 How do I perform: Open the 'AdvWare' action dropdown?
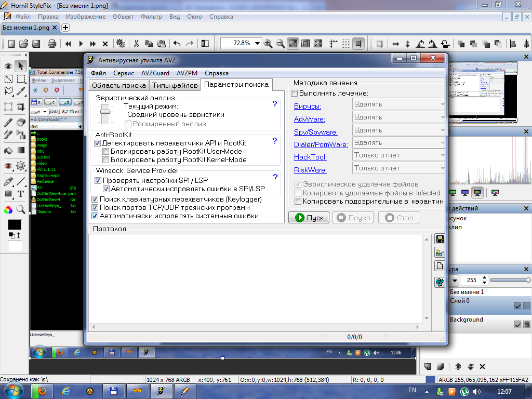[x=398, y=117]
